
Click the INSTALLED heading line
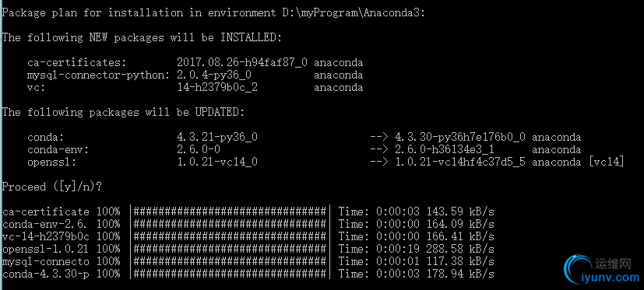(142, 38)
